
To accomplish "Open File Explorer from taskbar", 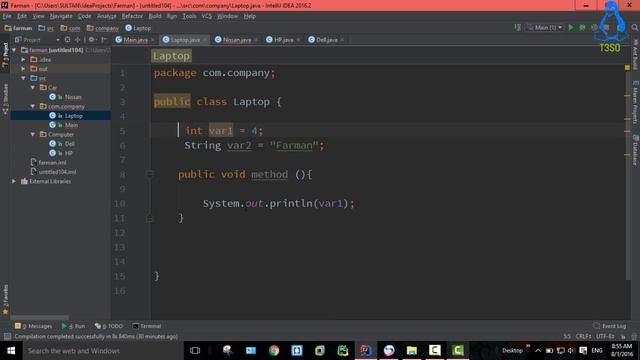I will coord(411,351).
